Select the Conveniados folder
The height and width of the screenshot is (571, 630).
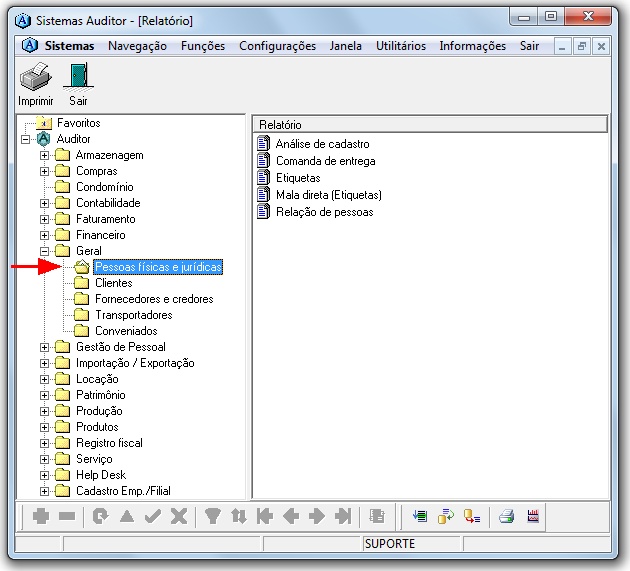point(126,331)
